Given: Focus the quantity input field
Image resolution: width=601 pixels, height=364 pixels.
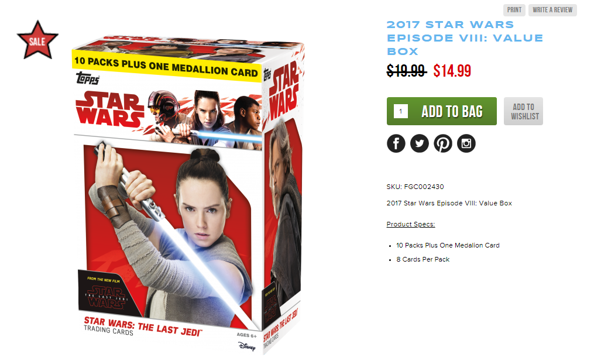Looking at the screenshot, I should click(400, 111).
